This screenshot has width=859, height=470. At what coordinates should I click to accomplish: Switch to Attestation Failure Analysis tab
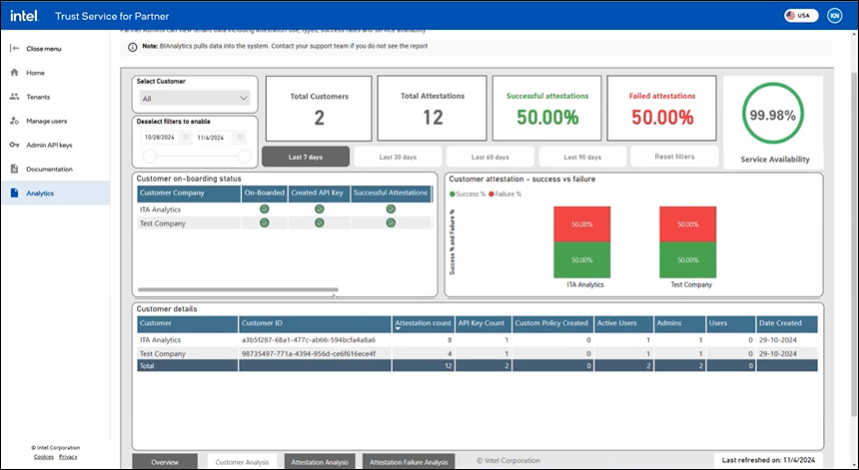pos(409,462)
